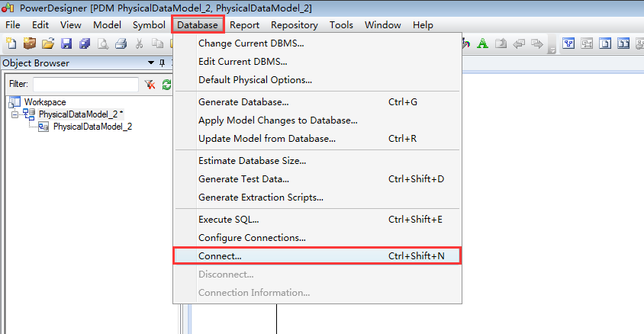
Task: Open the Object Browser dropdown arrow
Action: pos(151,63)
